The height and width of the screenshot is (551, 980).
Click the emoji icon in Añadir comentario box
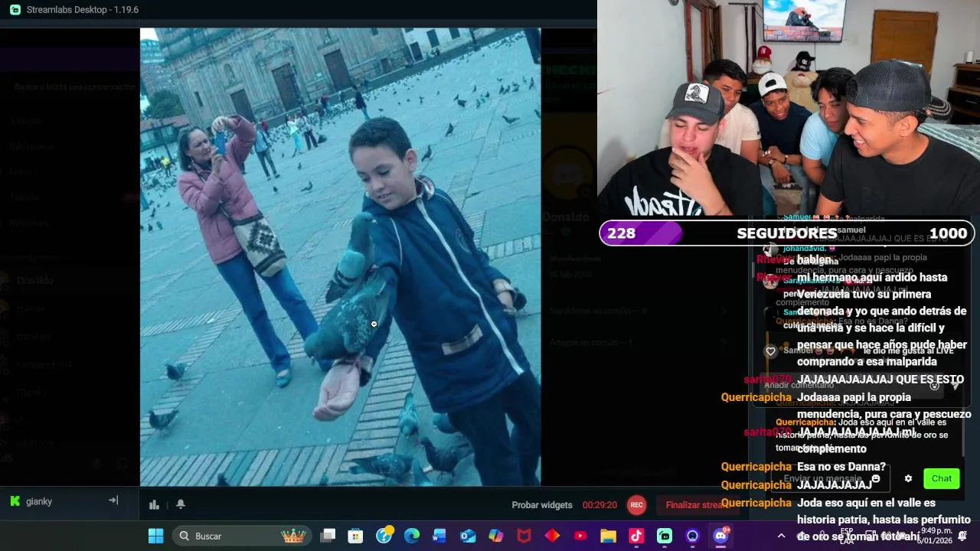click(934, 385)
